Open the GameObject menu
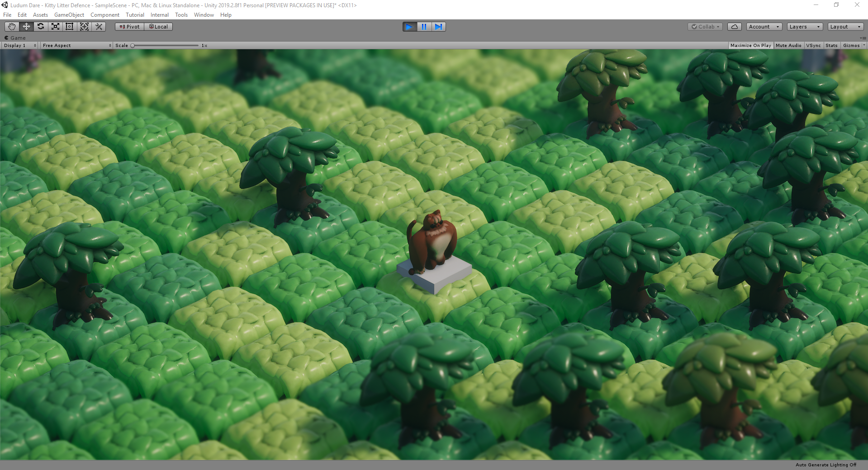The width and height of the screenshot is (868, 470). [x=69, y=15]
